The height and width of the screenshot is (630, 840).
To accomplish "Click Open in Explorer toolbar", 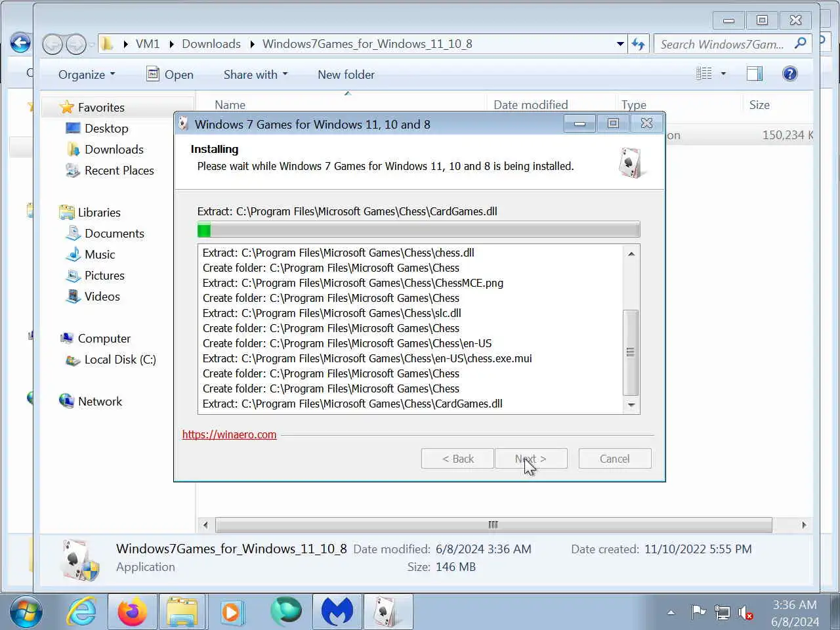I will (x=170, y=74).
